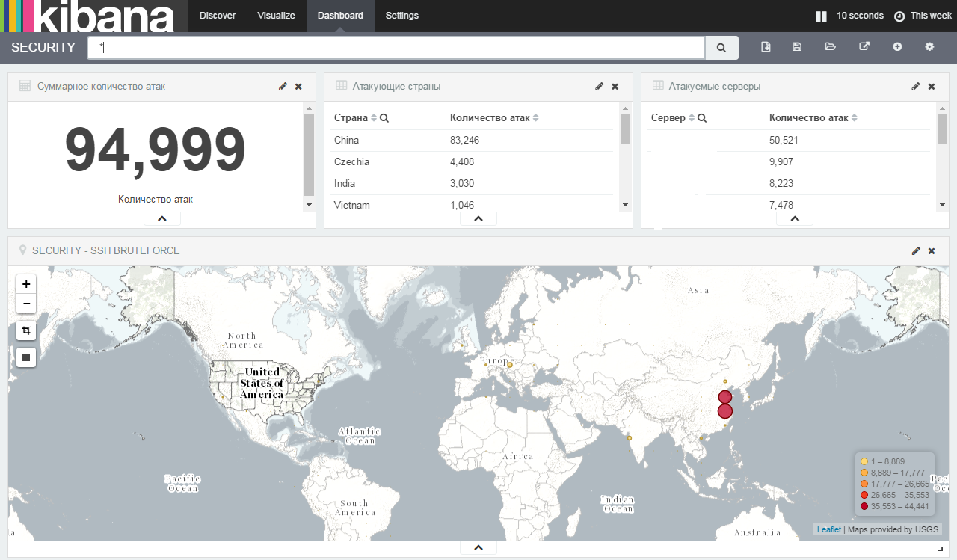Click the upper large red marker in China

click(725, 397)
